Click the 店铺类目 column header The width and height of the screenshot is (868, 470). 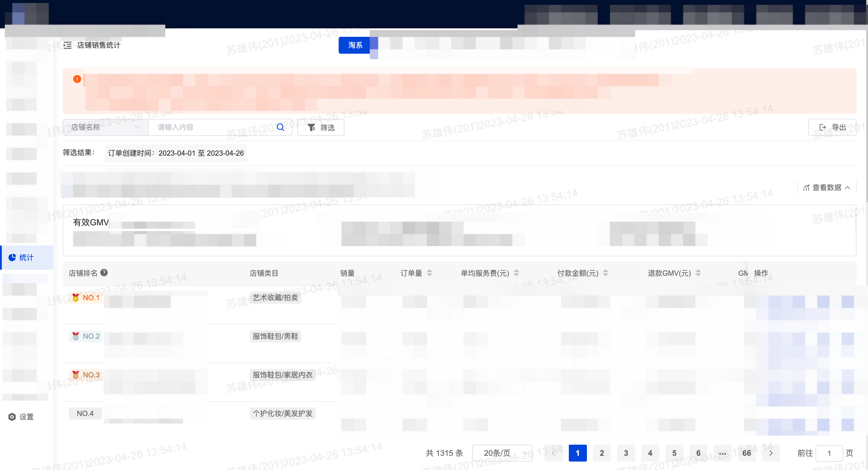264,273
